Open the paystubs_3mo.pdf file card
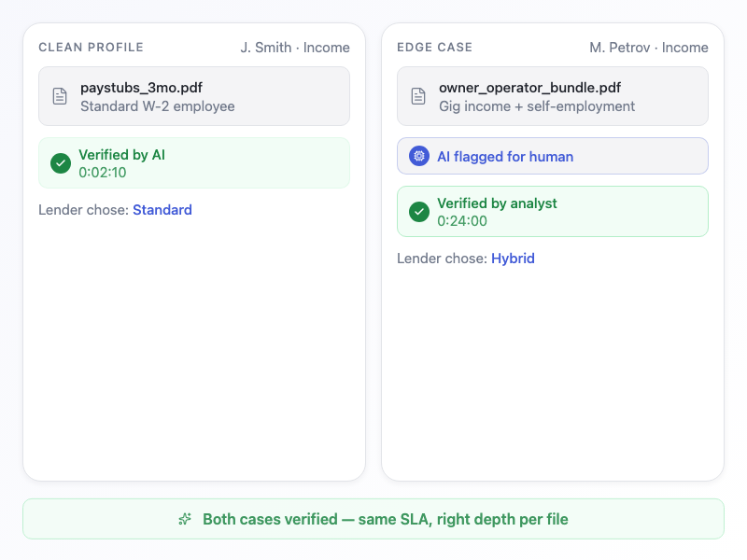 pos(194,96)
